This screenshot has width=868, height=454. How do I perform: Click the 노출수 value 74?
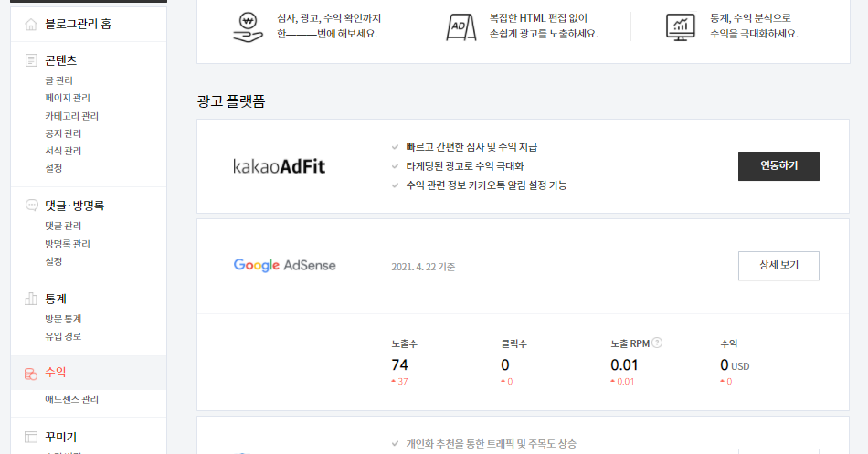click(399, 365)
